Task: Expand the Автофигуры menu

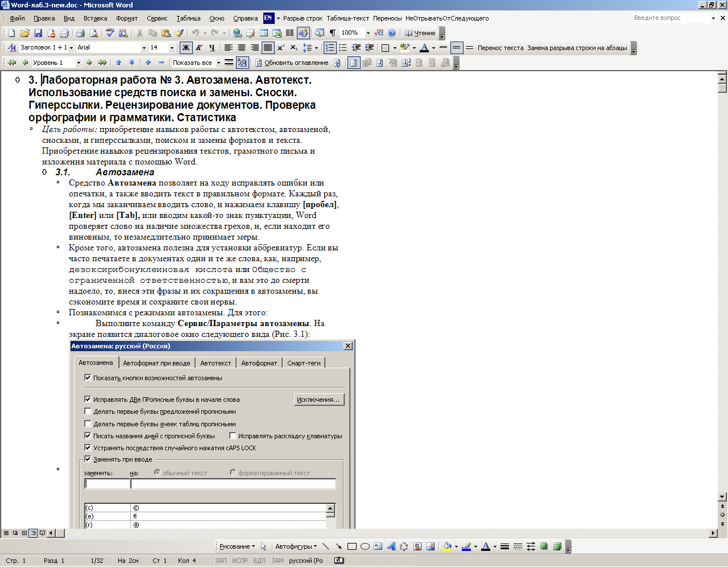Action: click(x=296, y=546)
